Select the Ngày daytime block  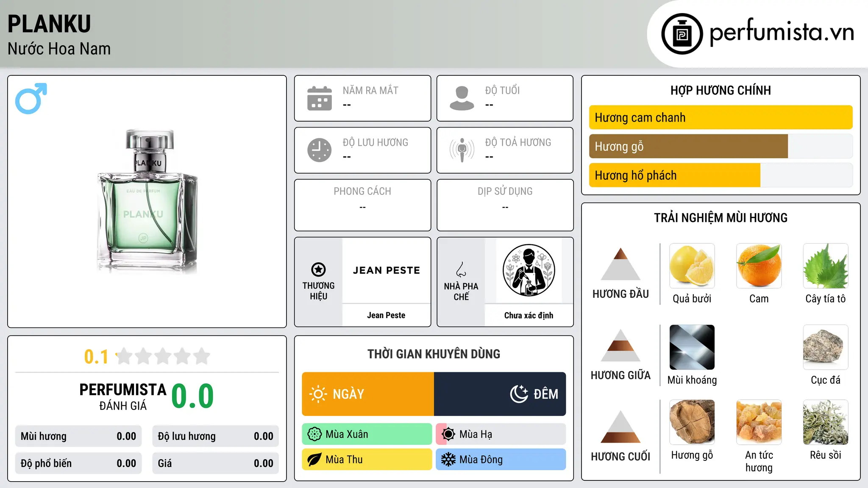point(368,394)
